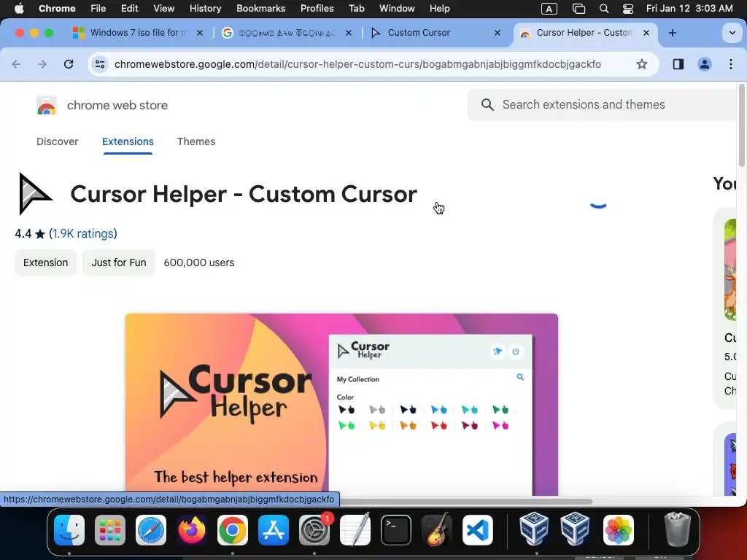Image resolution: width=747 pixels, height=560 pixels.
Task: Open the Trash in the Dock
Action: (x=677, y=529)
